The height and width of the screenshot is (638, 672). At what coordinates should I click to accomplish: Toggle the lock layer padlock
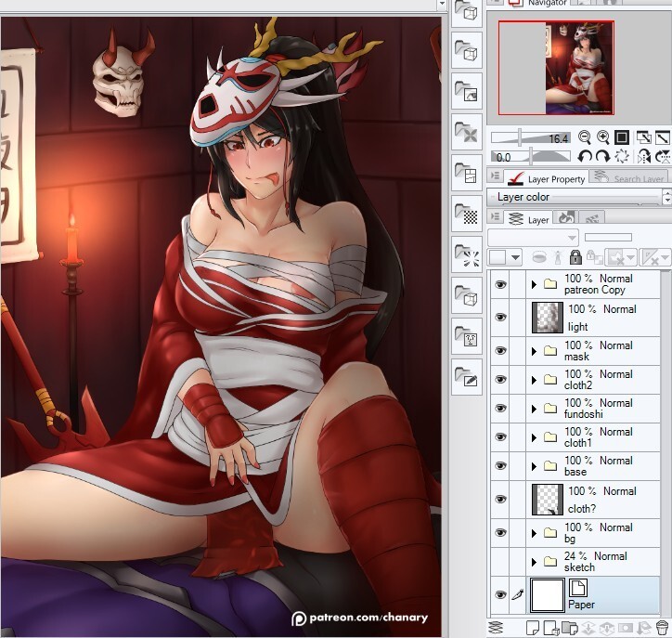coord(575,257)
